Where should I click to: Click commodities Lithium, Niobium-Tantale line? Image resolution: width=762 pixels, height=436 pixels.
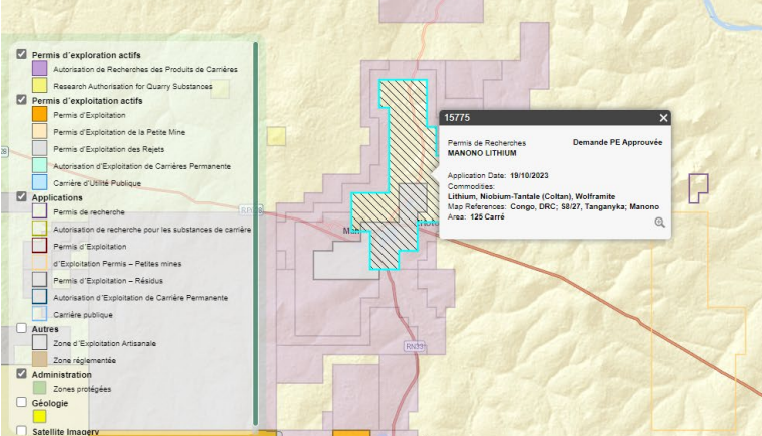coord(531,196)
